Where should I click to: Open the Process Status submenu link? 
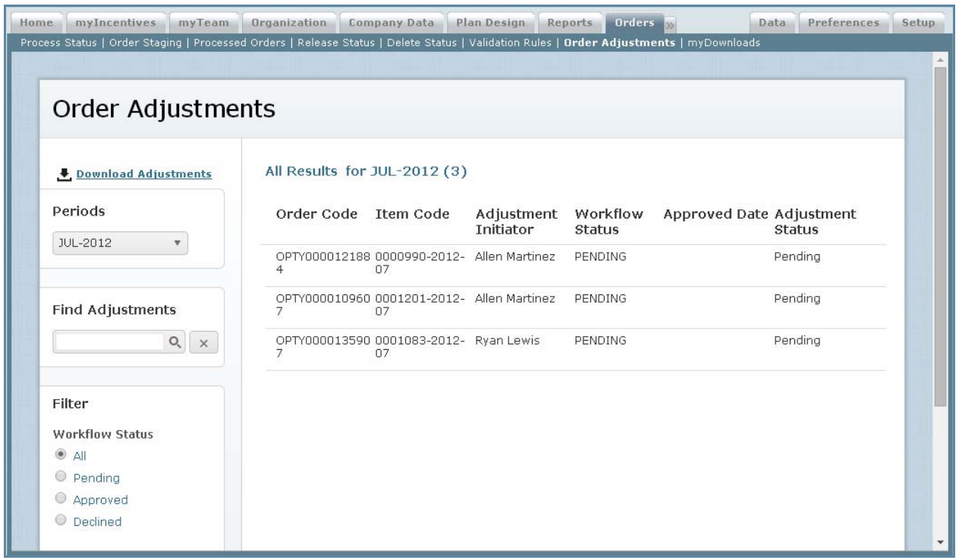tap(61, 42)
